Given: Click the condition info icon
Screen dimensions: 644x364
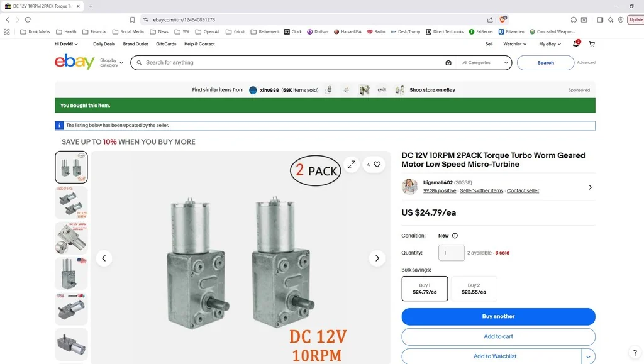Looking at the screenshot, I should pos(455,236).
